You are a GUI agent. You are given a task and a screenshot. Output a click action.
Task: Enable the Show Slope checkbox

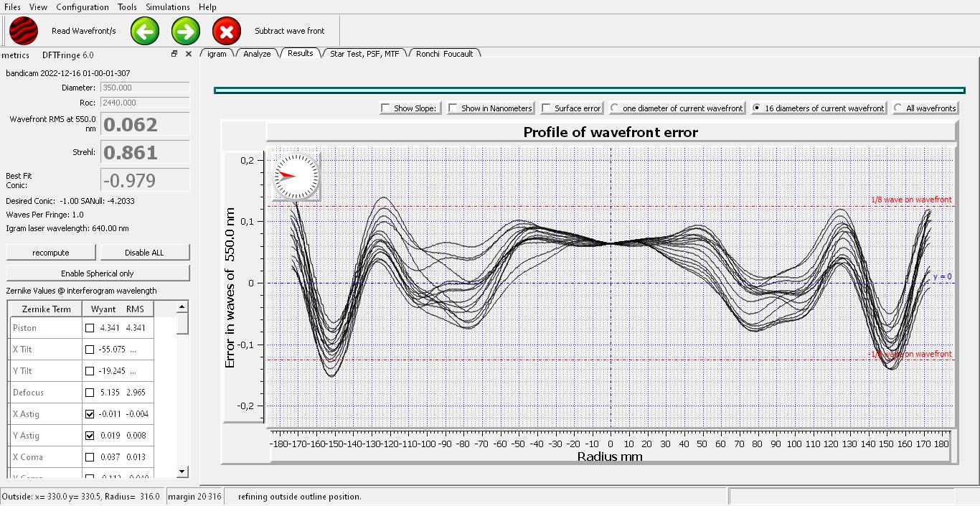tap(387, 108)
